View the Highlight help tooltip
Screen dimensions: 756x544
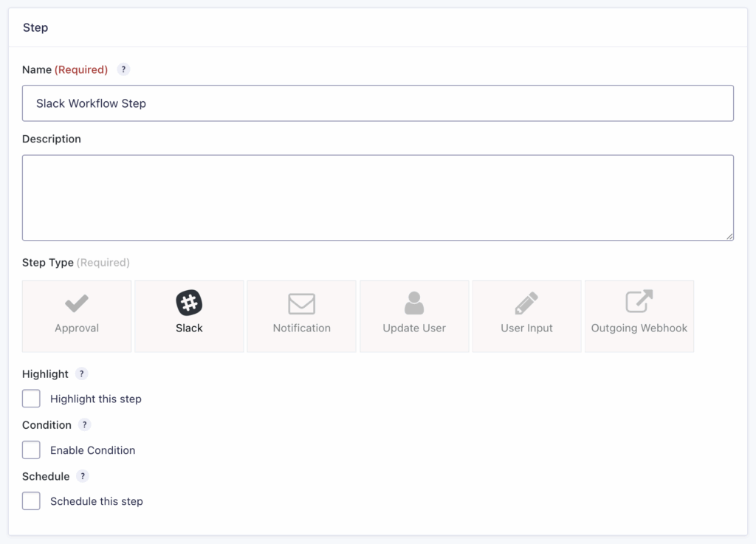pyautogui.click(x=81, y=373)
